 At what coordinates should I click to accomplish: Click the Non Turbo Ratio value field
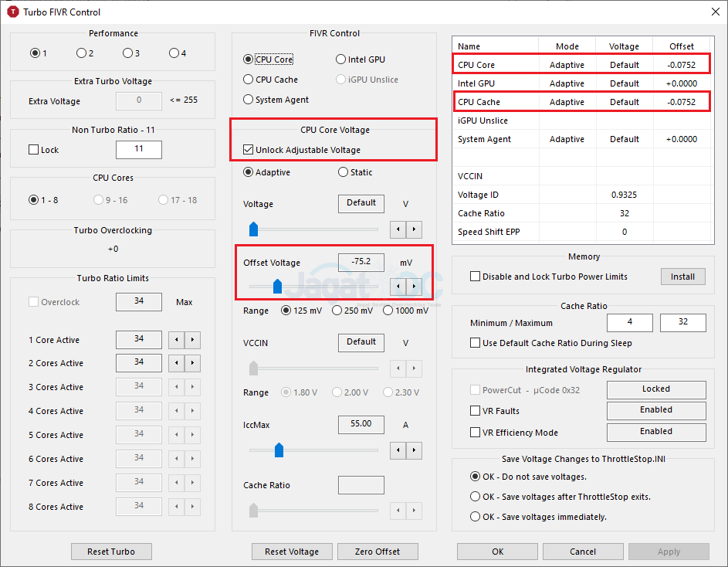(x=139, y=150)
